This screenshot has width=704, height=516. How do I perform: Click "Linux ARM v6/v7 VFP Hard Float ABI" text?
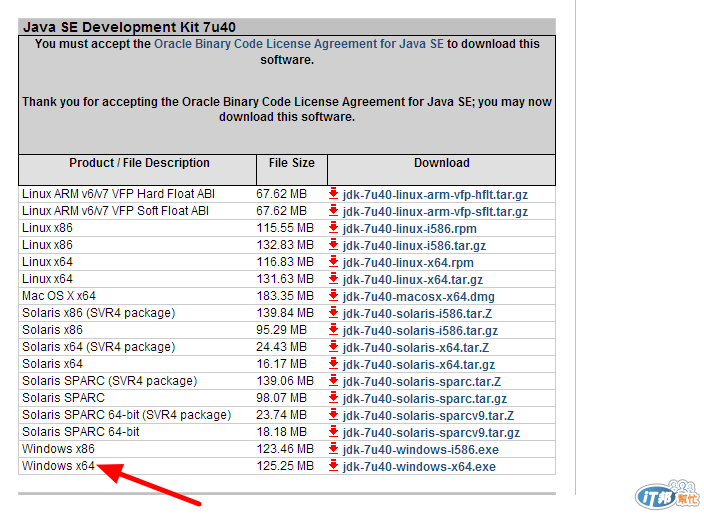tap(119, 194)
